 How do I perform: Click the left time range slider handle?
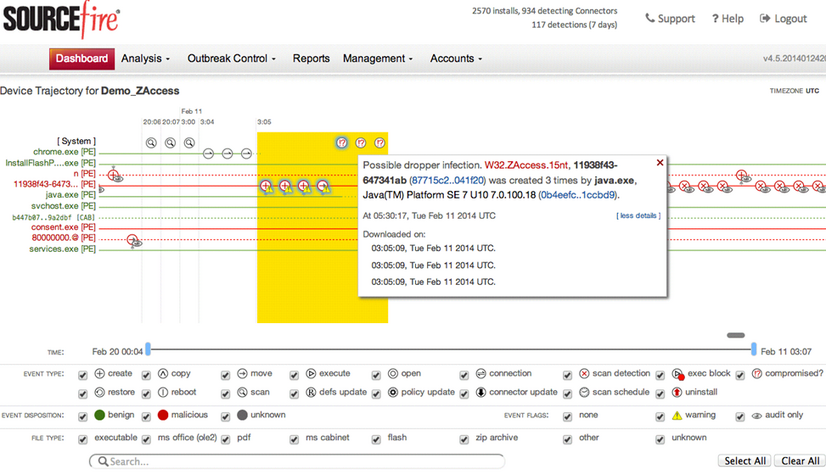click(x=148, y=349)
